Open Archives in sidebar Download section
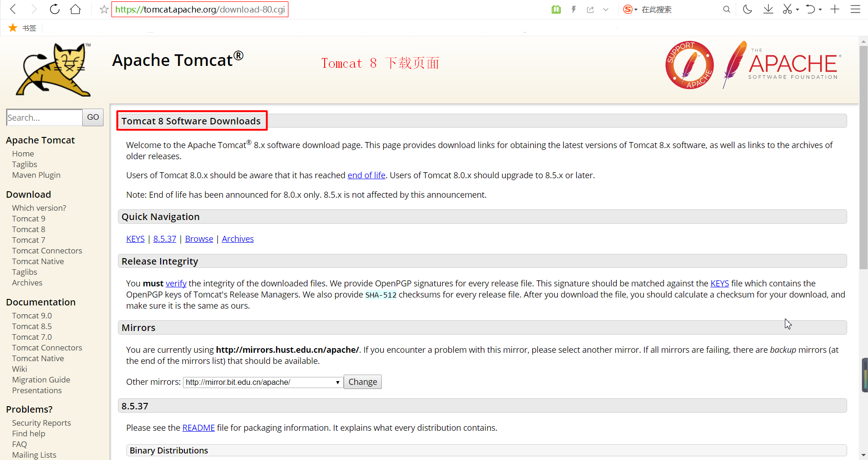The image size is (868, 460). (x=27, y=283)
